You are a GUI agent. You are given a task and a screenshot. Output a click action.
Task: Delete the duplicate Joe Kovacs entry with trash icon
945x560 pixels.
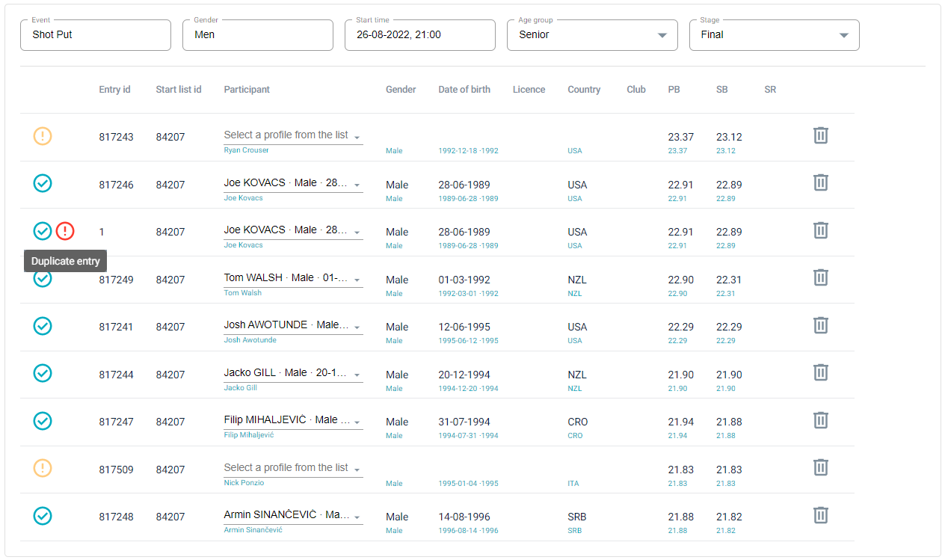tap(820, 230)
